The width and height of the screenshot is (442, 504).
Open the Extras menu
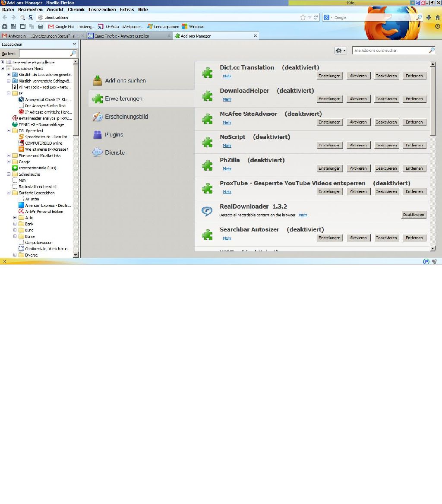pos(127,10)
